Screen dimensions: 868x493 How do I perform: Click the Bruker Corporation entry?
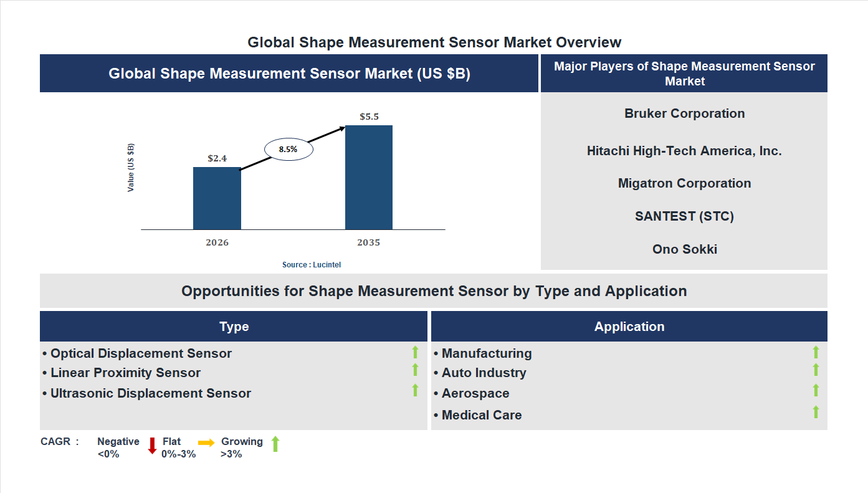pos(684,113)
